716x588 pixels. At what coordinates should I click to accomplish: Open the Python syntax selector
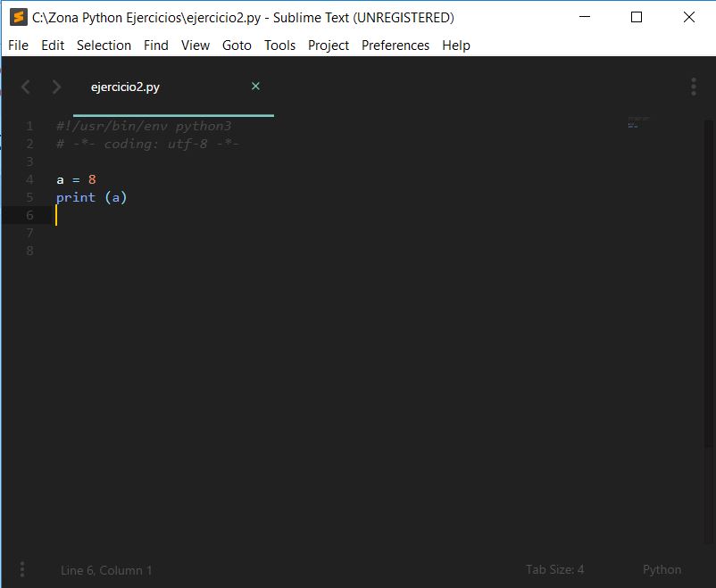point(662,569)
